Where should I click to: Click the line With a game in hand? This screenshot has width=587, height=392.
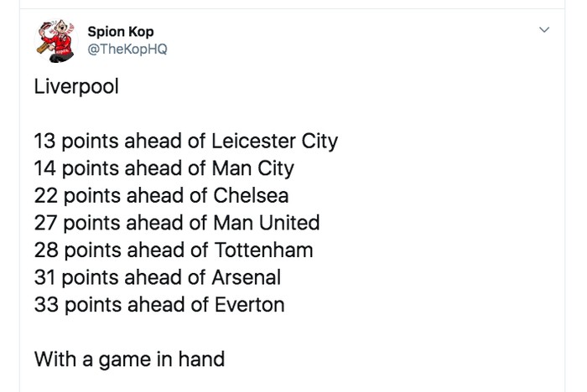pyautogui.click(x=129, y=359)
